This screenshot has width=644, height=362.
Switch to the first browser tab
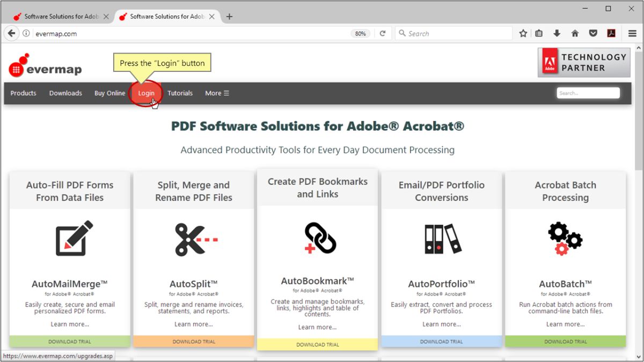(61, 17)
